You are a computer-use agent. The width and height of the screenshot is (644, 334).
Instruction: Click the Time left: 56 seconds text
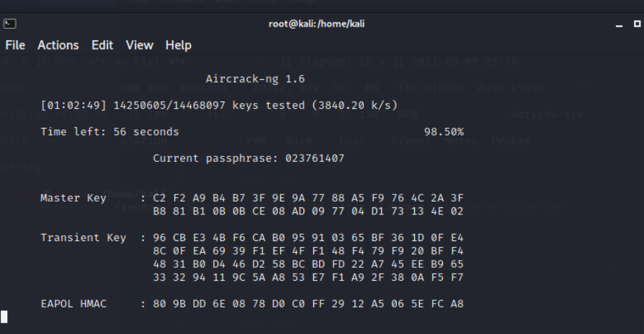click(x=109, y=132)
